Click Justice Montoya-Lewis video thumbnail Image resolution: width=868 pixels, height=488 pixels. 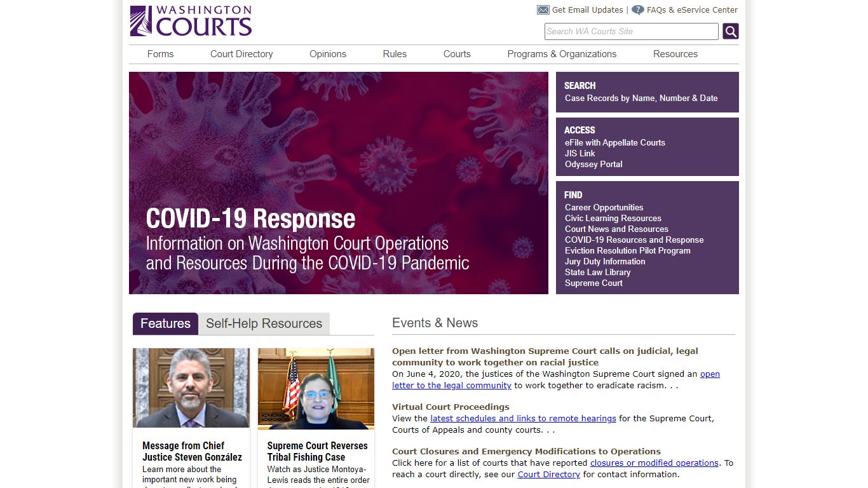click(x=316, y=388)
